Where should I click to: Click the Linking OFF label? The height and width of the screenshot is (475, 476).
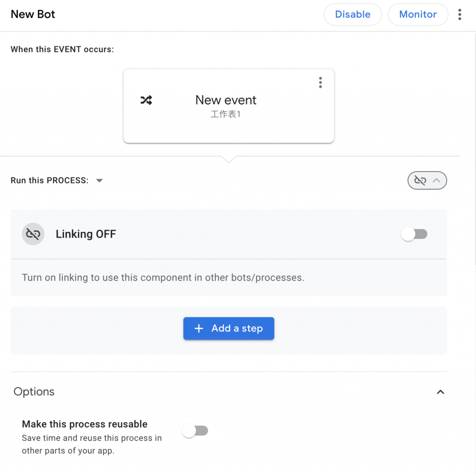(86, 234)
